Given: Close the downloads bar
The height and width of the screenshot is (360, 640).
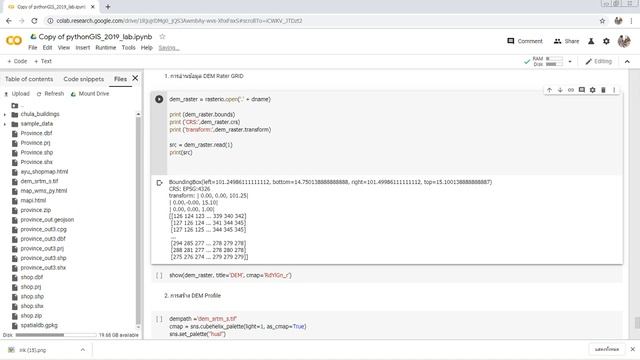Looking at the screenshot, I should 633,349.
